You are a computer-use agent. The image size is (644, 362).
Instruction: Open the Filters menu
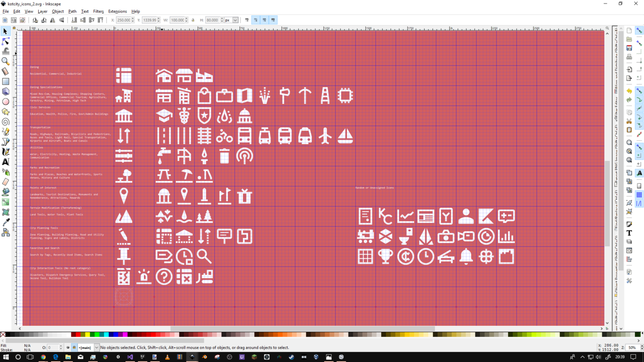(98, 11)
